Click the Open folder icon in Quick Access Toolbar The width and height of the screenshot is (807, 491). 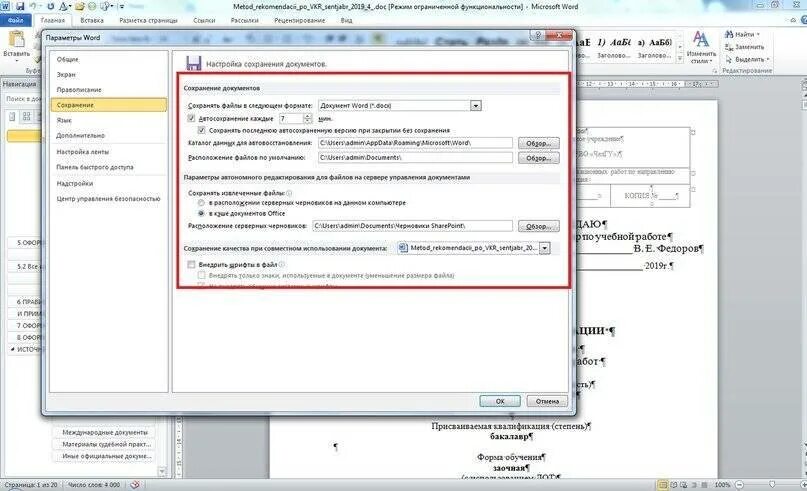click(x=80, y=7)
